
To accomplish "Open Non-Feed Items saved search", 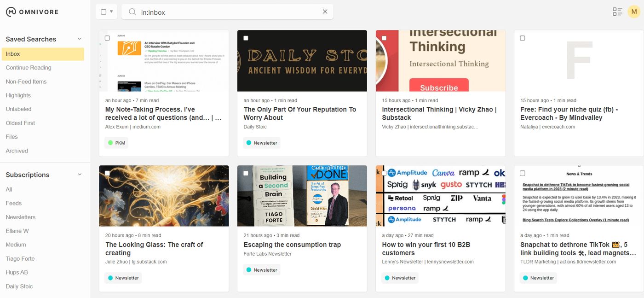I will 26,82.
